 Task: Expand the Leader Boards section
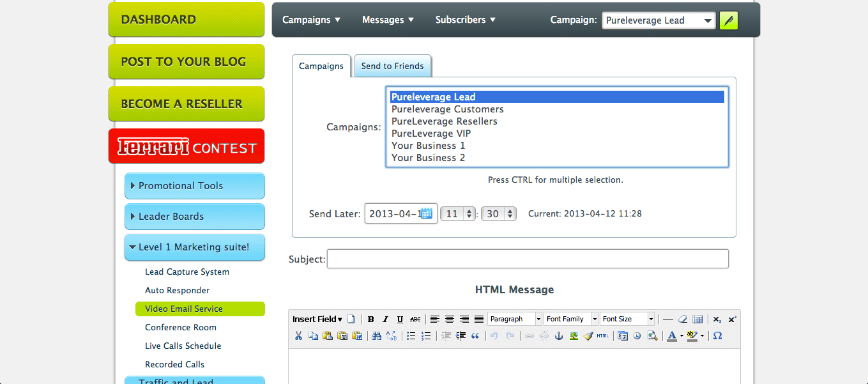tap(195, 217)
